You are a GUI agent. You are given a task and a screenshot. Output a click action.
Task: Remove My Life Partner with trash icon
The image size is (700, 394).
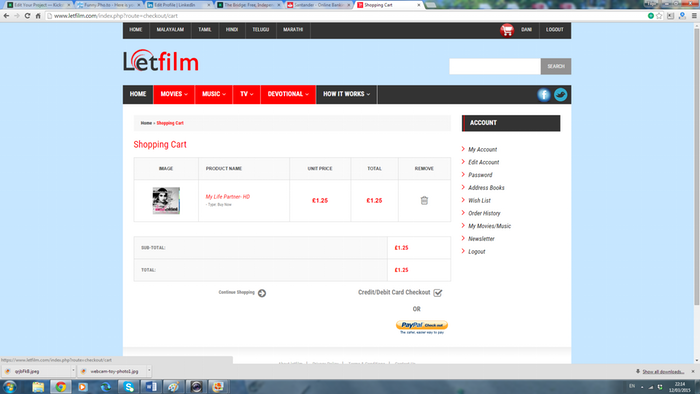(x=424, y=200)
